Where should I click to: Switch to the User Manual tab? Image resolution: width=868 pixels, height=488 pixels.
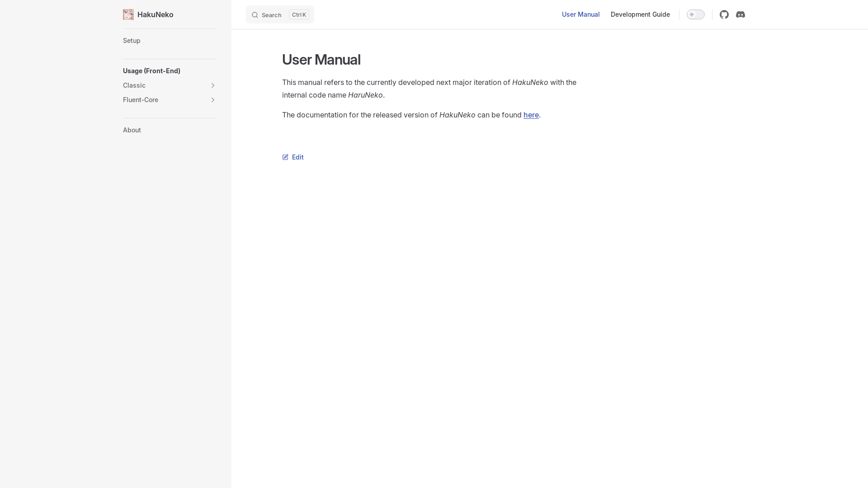(580, 14)
